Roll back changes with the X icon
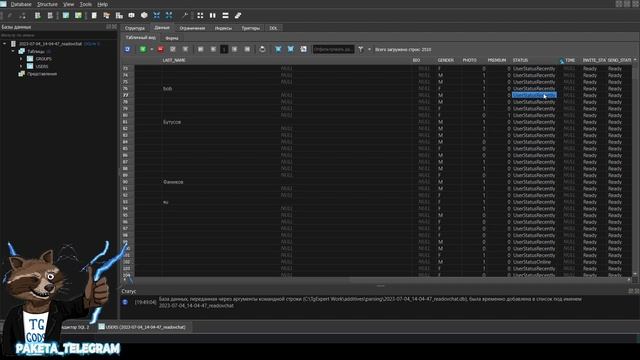Screen dimensions: 640x360 [185, 49]
